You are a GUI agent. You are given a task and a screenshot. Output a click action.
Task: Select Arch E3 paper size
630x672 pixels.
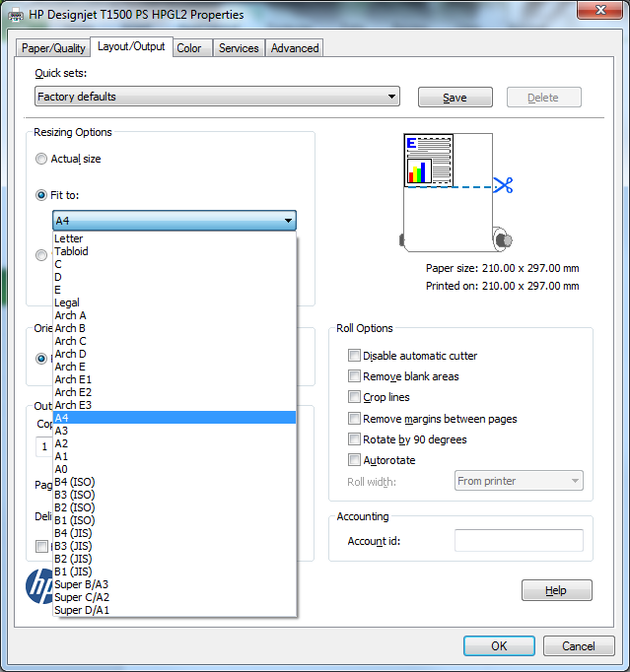click(175, 405)
